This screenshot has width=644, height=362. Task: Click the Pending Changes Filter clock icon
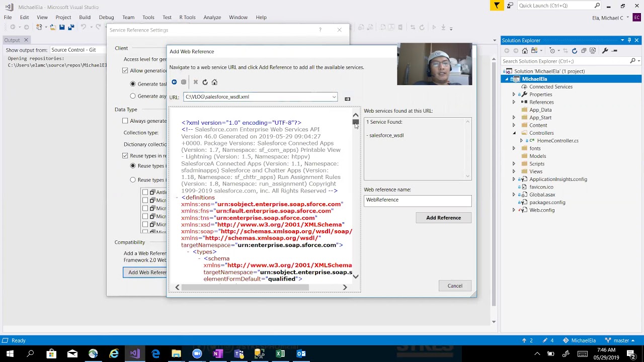tap(553, 51)
